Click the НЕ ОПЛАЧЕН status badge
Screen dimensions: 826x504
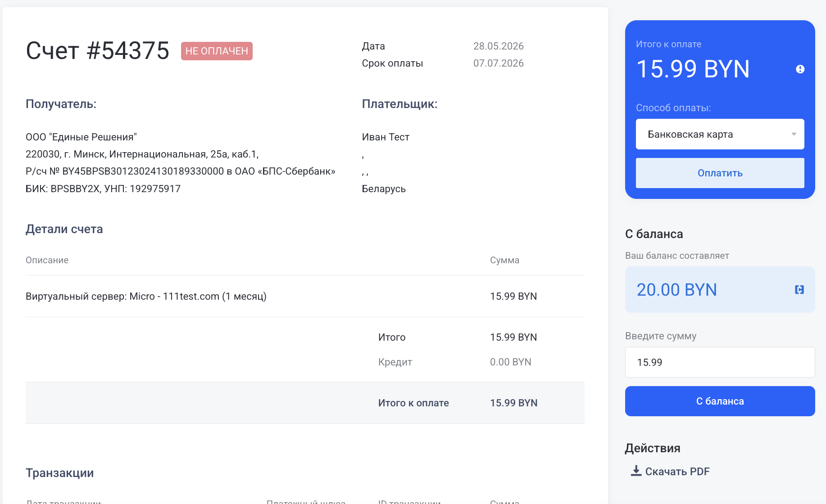[217, 51]
